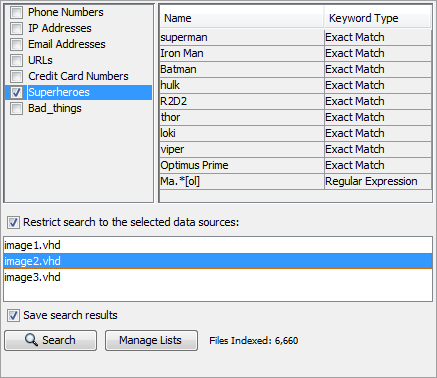The image size is (437, 378).
Task: Select the hulk keyword row
Action: (295, 85)
